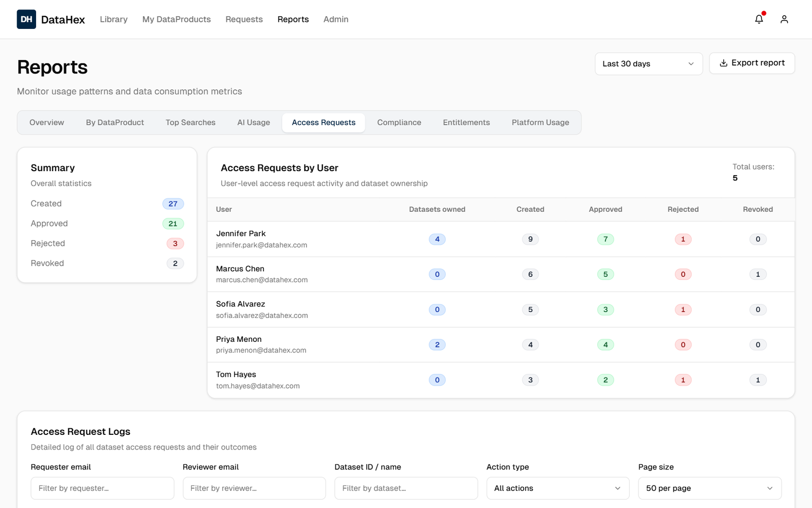The height and width of the screenshot is (508, 812).
Task: Click the Created column header
Action: 530,209
